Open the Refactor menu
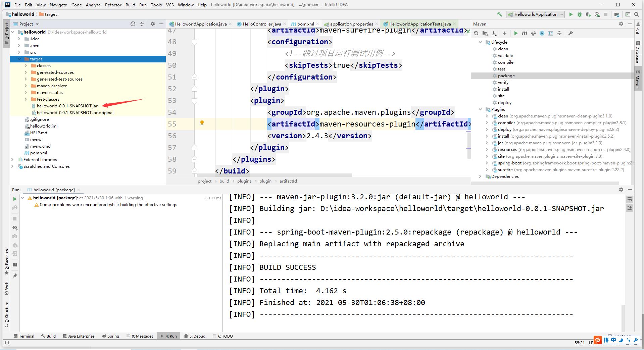The width and height of the screenshot is (644, 350). (x=113, y=5)
